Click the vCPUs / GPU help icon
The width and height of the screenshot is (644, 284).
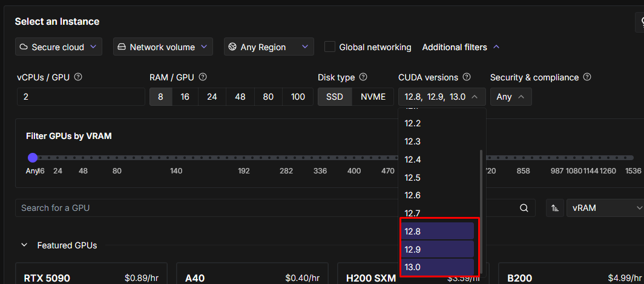(x=78, y=77)
